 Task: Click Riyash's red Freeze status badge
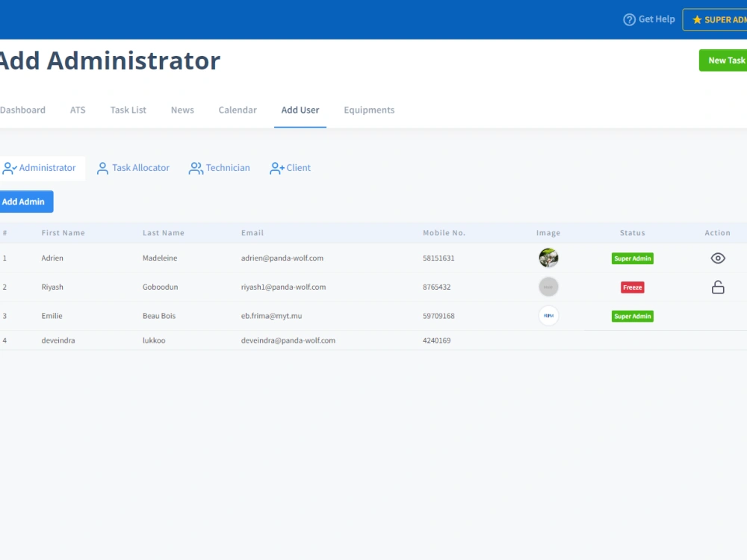[x=632, y=287]
